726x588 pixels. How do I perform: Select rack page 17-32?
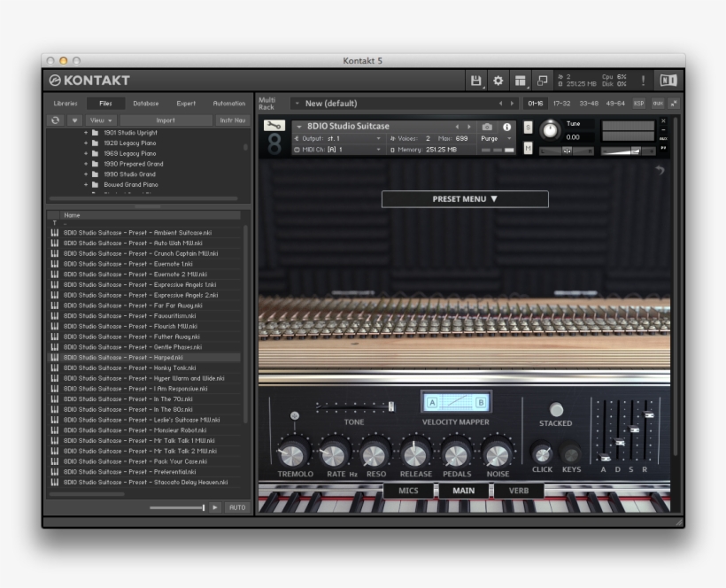(561, 104)
